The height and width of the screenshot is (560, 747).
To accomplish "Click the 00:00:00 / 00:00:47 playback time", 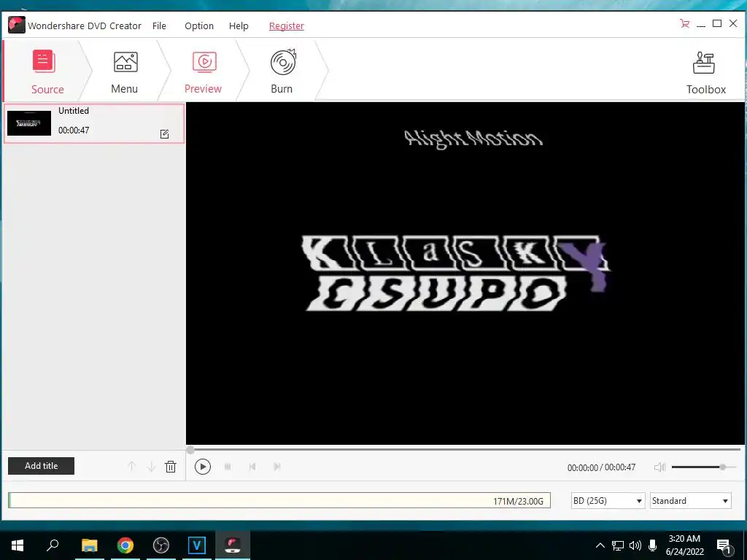I will [x=601, y=467].
